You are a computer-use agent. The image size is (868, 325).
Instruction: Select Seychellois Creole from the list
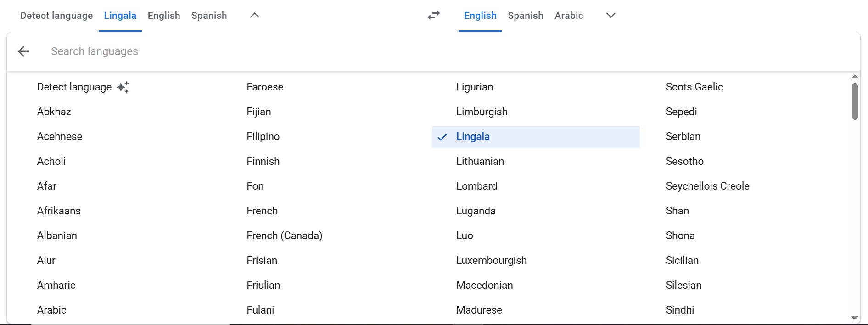pos(707,186)
